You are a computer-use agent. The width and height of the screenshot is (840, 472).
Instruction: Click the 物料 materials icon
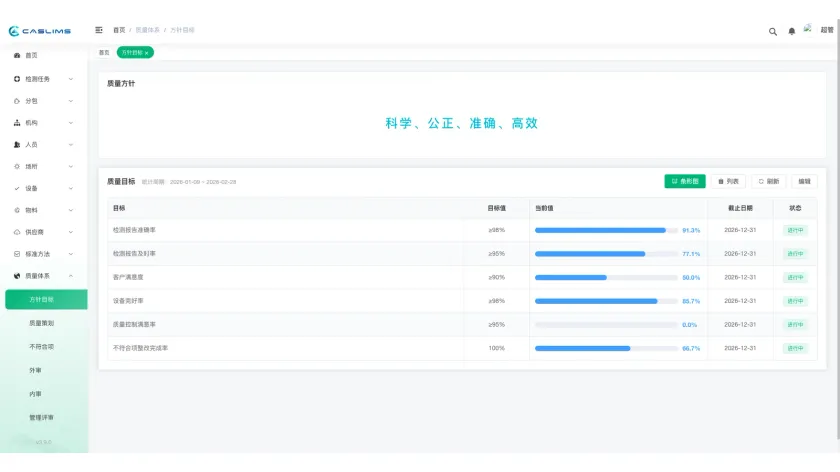pos(17,211)
